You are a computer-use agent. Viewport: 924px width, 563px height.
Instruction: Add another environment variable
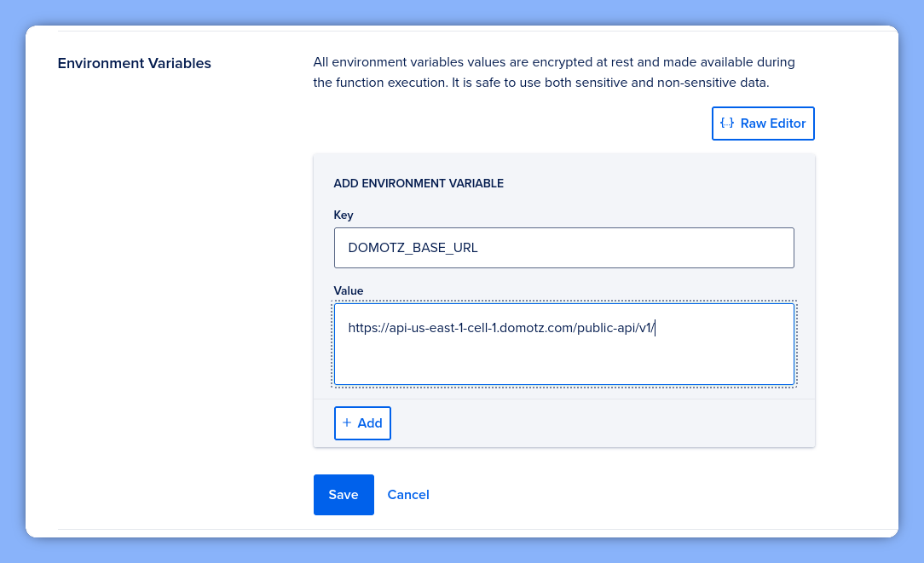click(x=362, y=422)
